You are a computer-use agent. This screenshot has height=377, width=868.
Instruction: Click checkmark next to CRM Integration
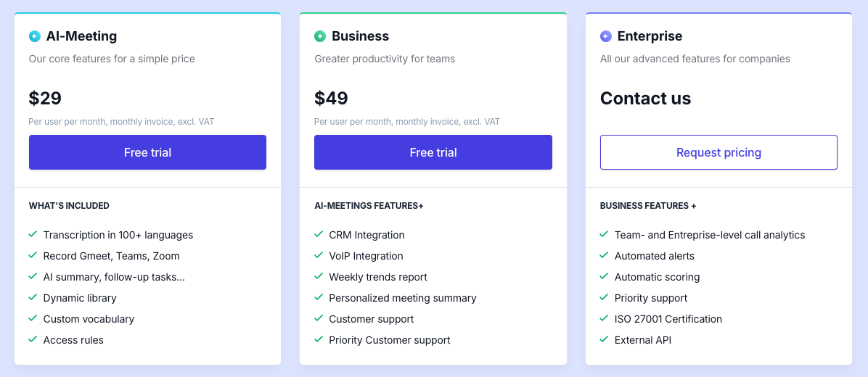pyautogui.click(x=319, y=234)
